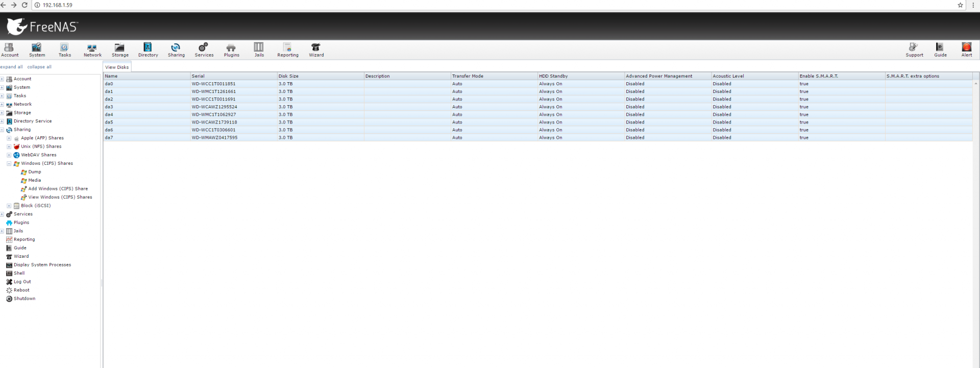
Task: Click the Reboot icon in the tree
Action: tap(9, 290)
